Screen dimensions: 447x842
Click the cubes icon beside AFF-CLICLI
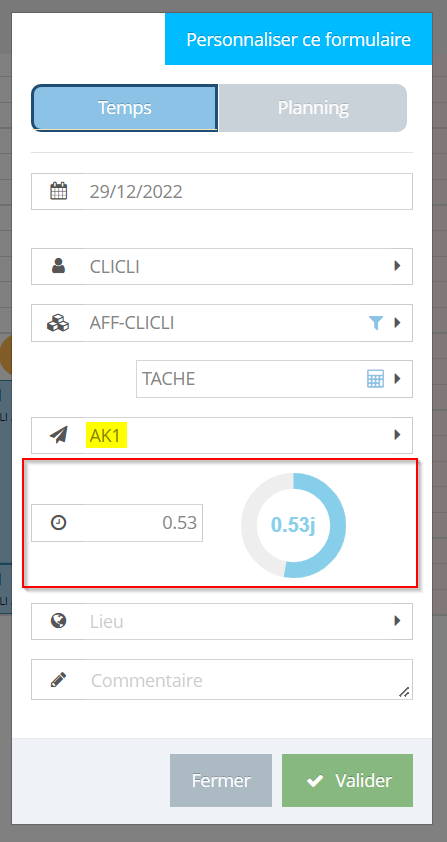tap(58, 323)
